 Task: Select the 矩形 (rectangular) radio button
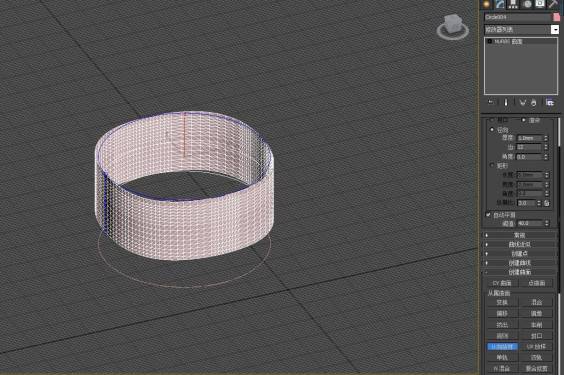(492, 165)
